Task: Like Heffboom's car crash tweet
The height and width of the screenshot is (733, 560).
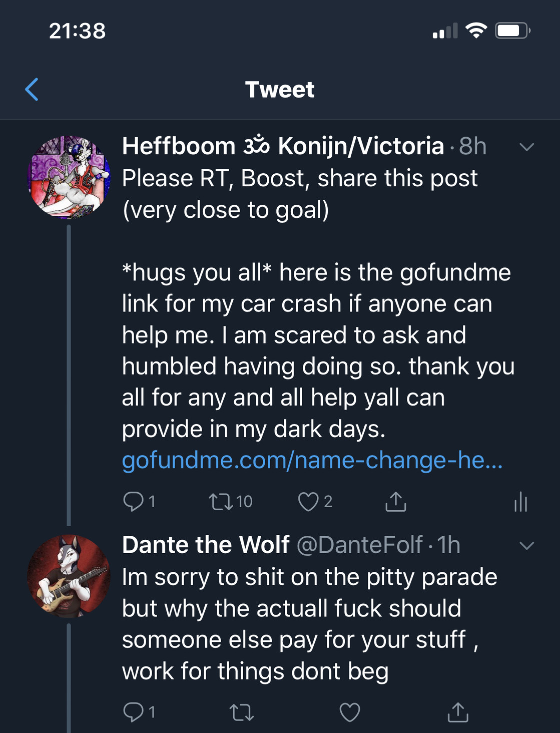Action: point(308,501)
